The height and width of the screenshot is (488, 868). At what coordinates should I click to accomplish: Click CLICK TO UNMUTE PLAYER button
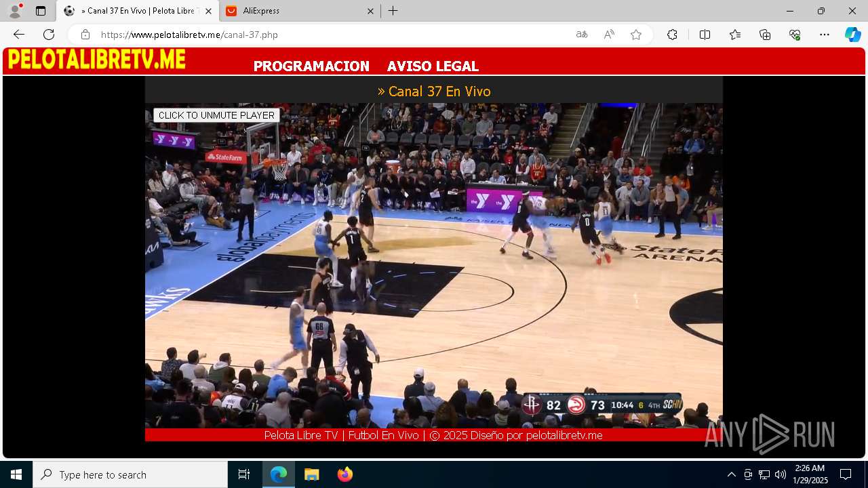pyautogui.click(x=216, y=115)
